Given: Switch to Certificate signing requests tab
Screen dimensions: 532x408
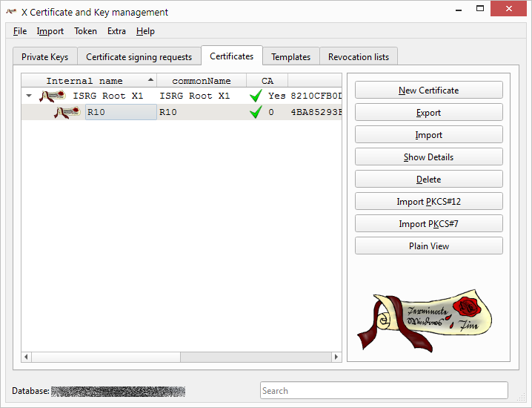Looking at the screenshot, I should click(x=139, y=56).
